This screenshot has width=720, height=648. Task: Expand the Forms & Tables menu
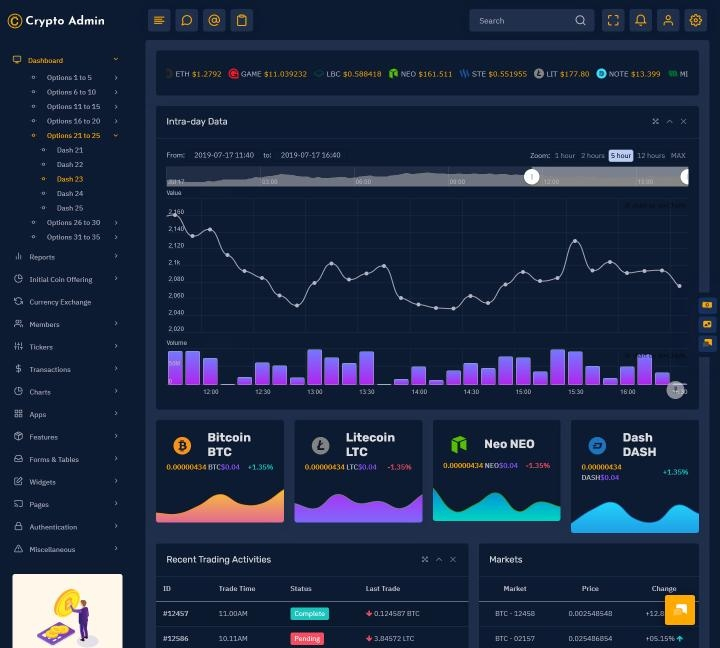116,459
